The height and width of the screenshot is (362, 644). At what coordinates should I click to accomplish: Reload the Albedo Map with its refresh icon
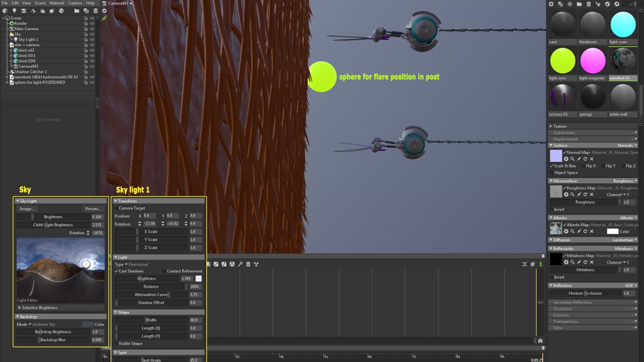pyautogui.click(x=586, y=231)
